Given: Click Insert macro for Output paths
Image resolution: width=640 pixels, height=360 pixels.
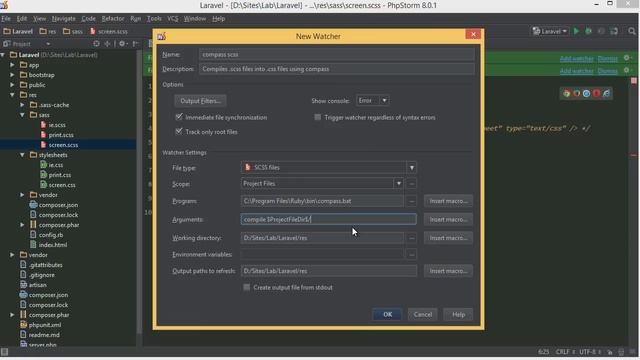Looking at the screenshot, I should tap(448, 271).
